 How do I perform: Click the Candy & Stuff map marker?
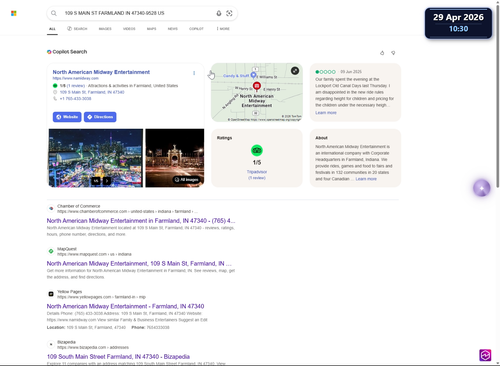[253, 75]
